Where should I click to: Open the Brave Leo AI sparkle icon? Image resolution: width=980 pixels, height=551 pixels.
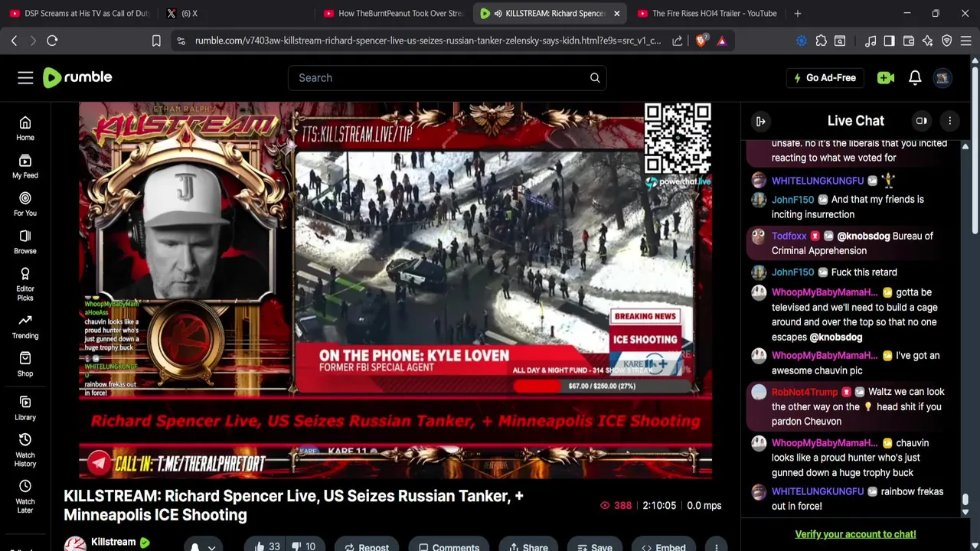pos(928,41)
